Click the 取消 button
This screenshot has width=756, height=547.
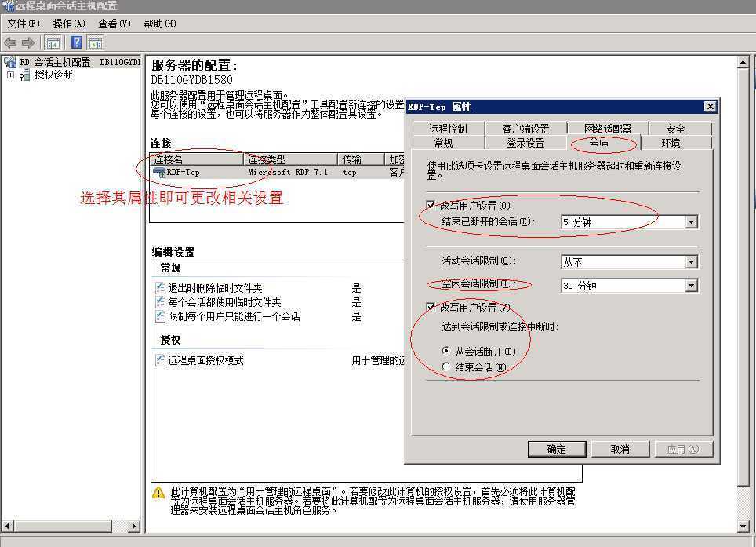point(620,449)
